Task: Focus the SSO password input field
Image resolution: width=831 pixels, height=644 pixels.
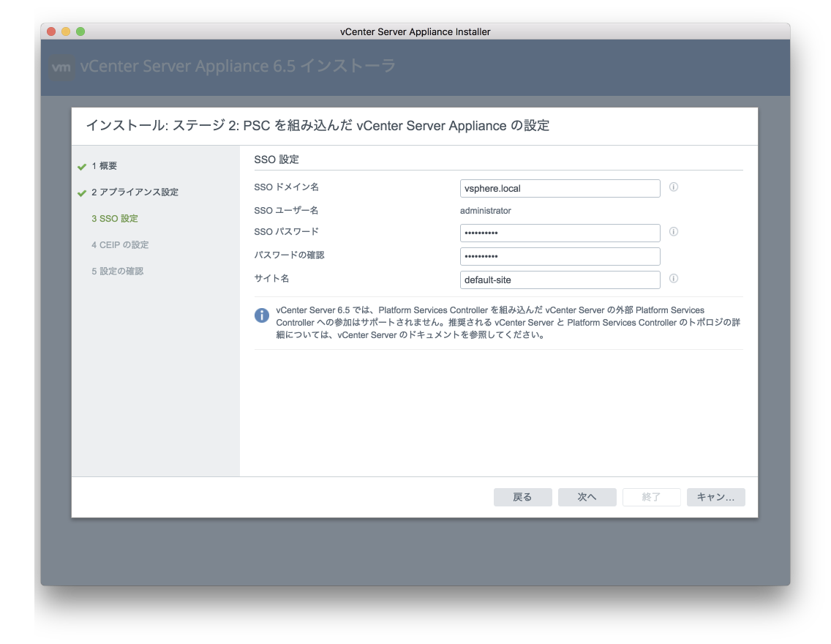Action: click(x=560, y=233)
